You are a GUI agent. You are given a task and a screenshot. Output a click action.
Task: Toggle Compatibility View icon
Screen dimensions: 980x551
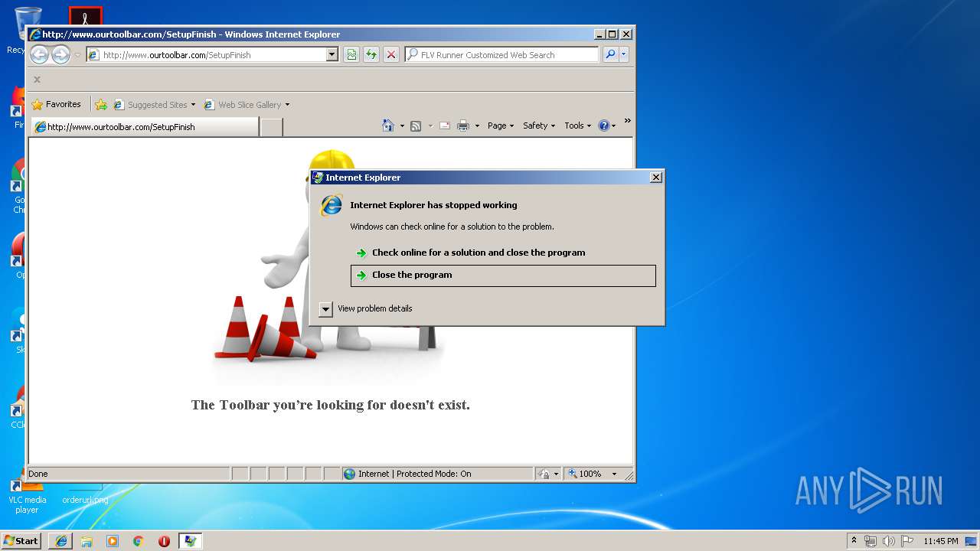pyautogui.click(x=351, y=54)
